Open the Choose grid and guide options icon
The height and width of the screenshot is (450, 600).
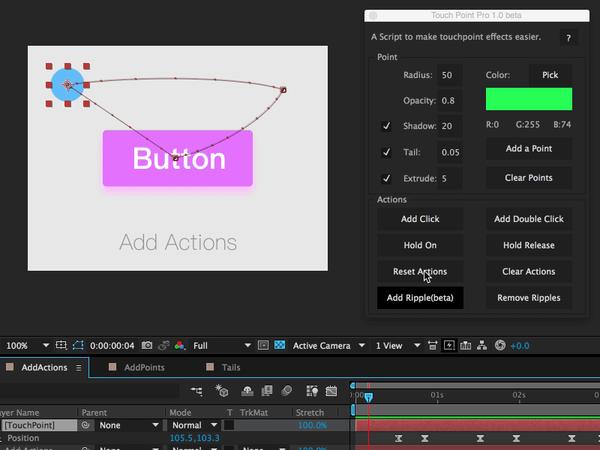[61, 346]
